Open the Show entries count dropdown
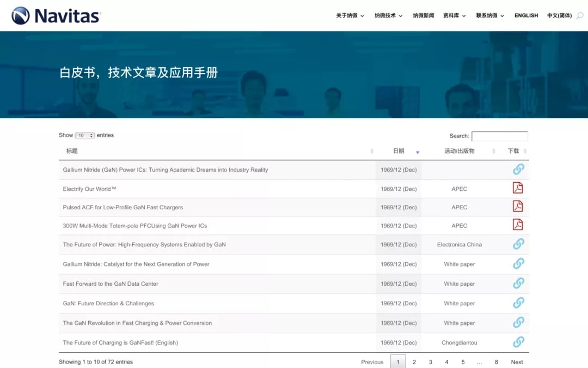 tap(85, 135)
